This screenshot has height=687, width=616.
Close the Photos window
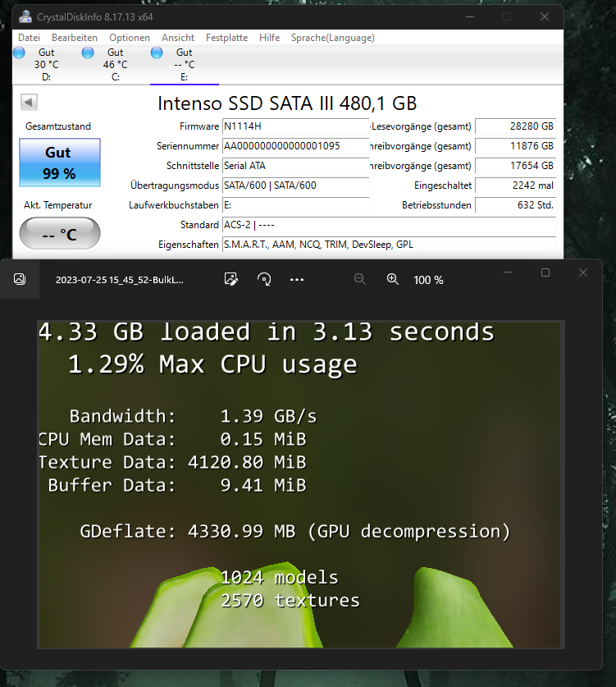point(583,273)
